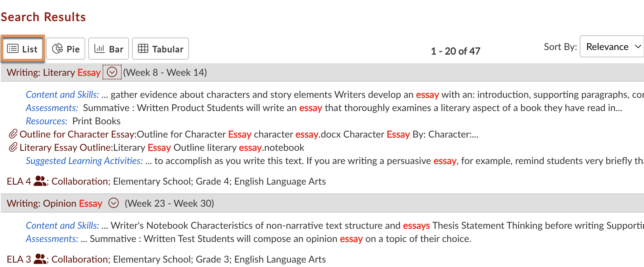Click Suggested Learning Activities section label
This screenshot has width=644, height=267.
click(x=84, y=161)
